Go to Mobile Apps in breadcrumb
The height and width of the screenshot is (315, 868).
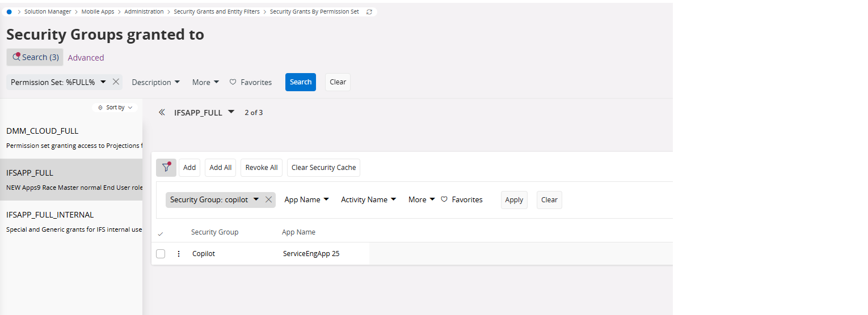tap(98, 12)
